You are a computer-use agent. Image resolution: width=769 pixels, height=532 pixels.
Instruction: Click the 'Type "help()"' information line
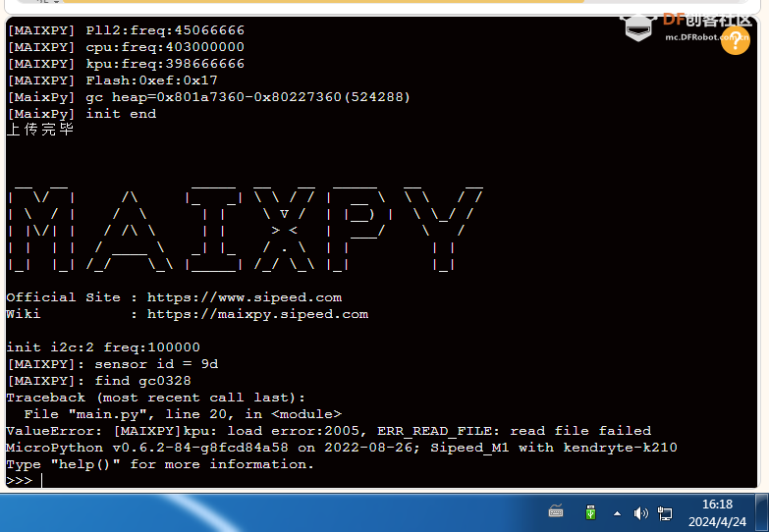coord(160,464)
